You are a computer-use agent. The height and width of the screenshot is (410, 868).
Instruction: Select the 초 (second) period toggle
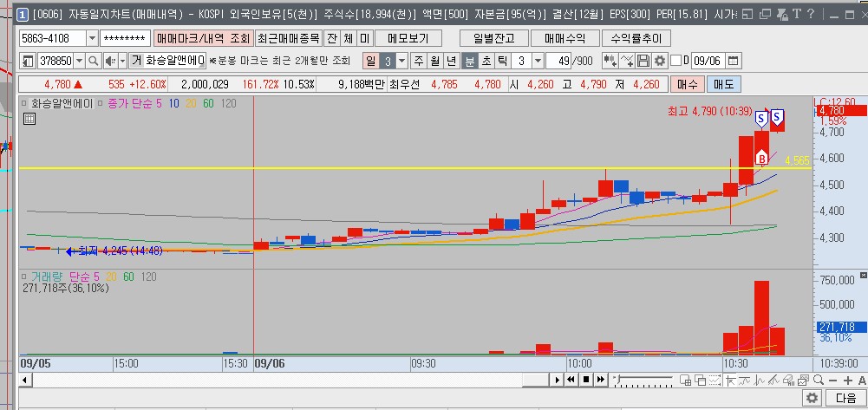(x=486, y=61)
